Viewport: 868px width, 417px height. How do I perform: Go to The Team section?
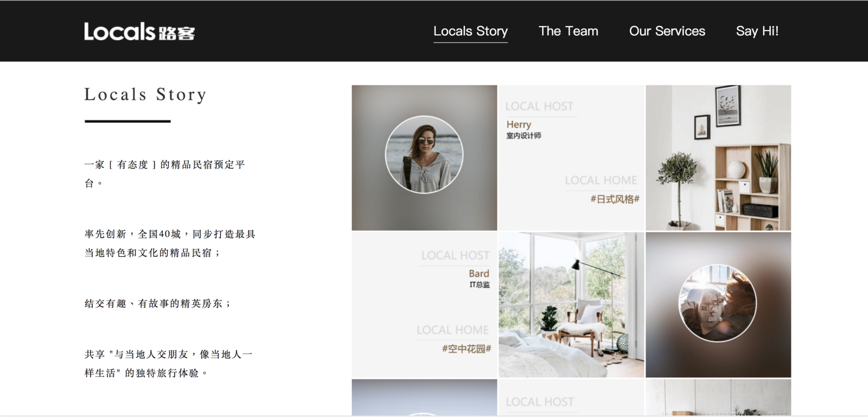point(568,31)
